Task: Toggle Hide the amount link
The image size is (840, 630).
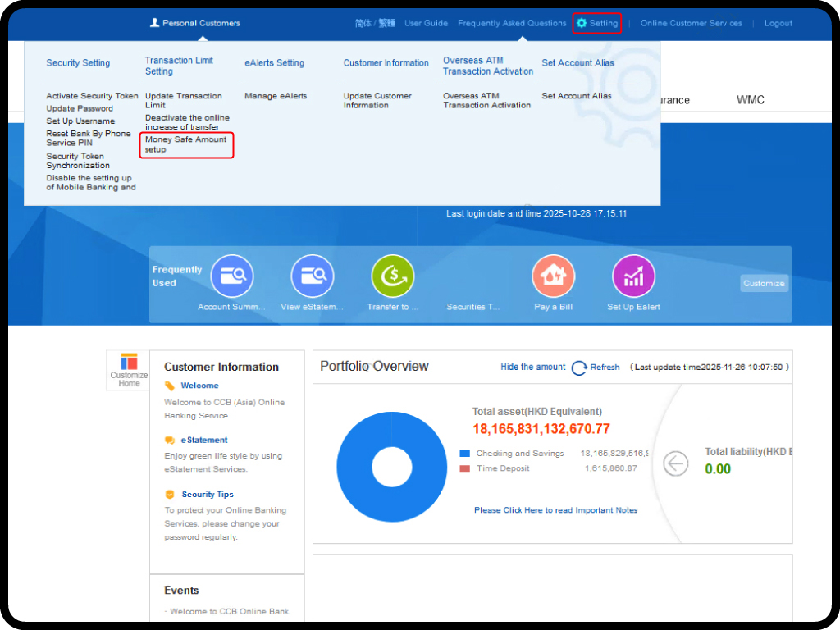Action: click(532, 367)
